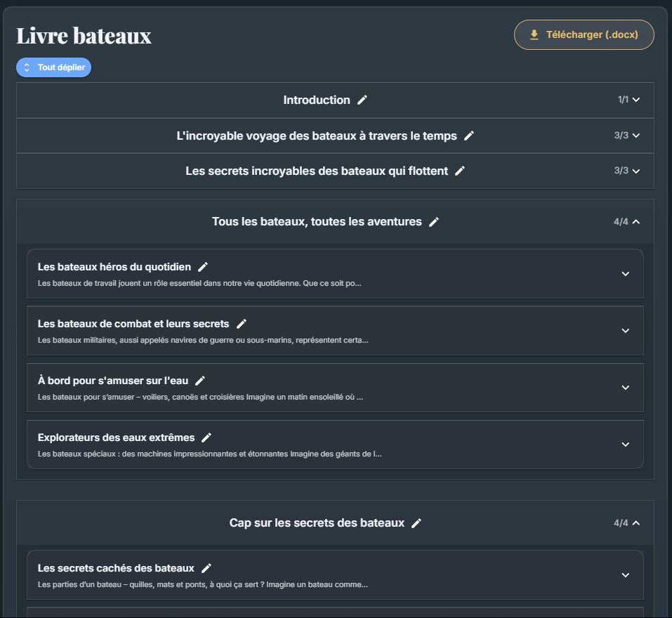Expand the Introduction chapter chevron
672x618 pixels.
click(x=636, y=100)
